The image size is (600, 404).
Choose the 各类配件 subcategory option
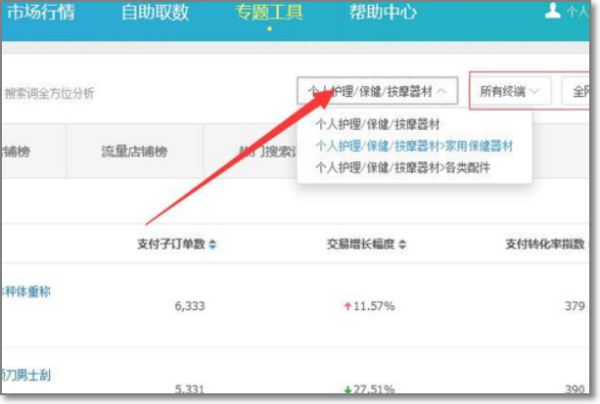[x=402, y=167]
